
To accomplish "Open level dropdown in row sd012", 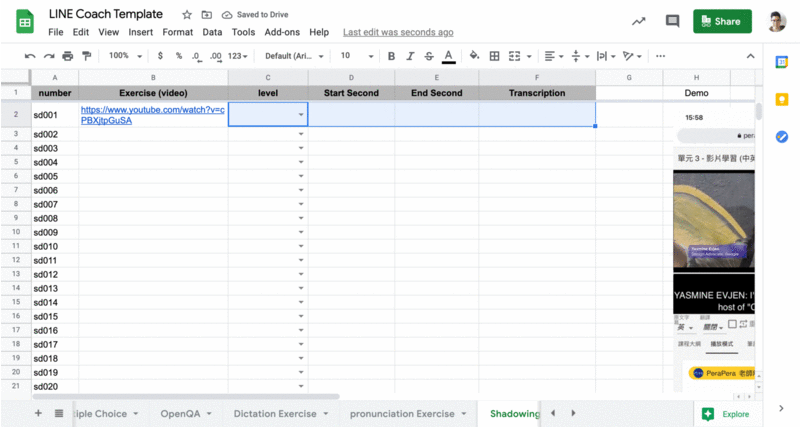I will pos(301,274).
